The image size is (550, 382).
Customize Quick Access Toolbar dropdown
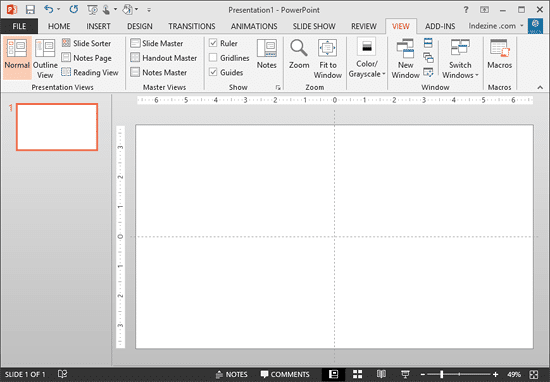pyautogui.click(x=149, y=10)
